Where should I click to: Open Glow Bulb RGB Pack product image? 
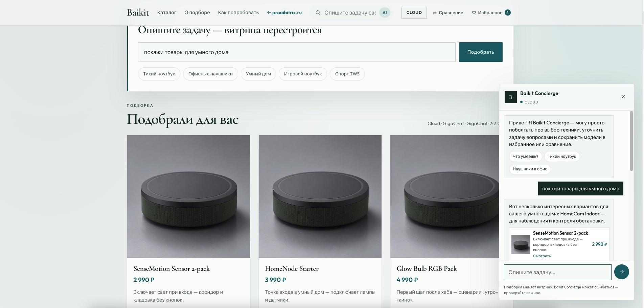pos(444,196)
